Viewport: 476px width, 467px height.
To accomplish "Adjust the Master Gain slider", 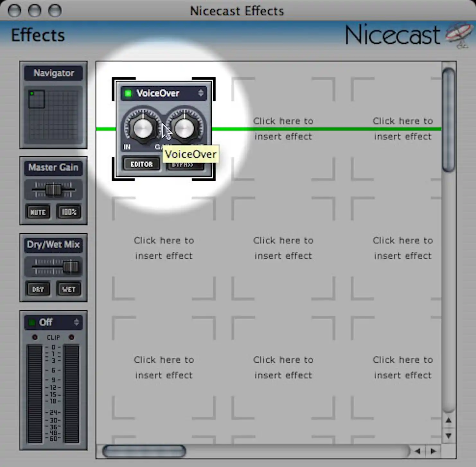I will tap(53, 189).
